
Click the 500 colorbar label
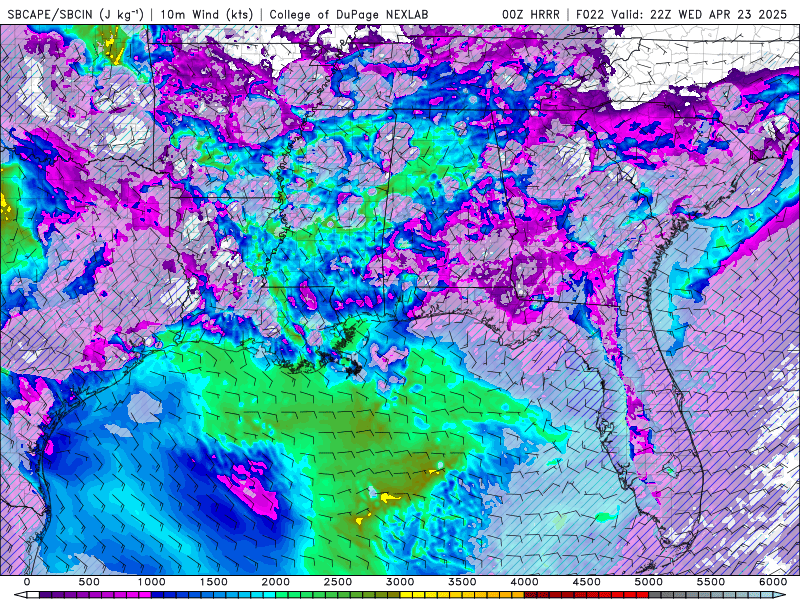(x=89, y=582)
